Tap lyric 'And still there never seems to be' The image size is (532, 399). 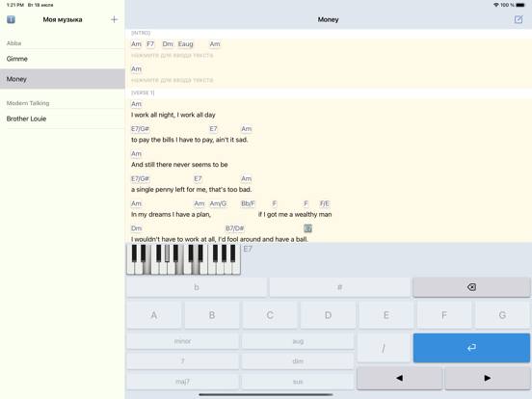[x=179, y=165]
